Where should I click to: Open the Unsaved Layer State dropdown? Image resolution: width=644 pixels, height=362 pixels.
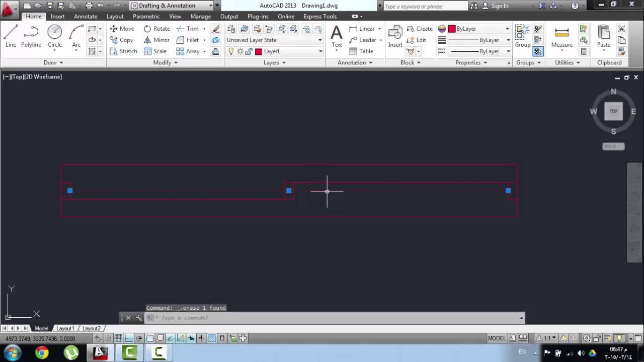coord(274,40)
